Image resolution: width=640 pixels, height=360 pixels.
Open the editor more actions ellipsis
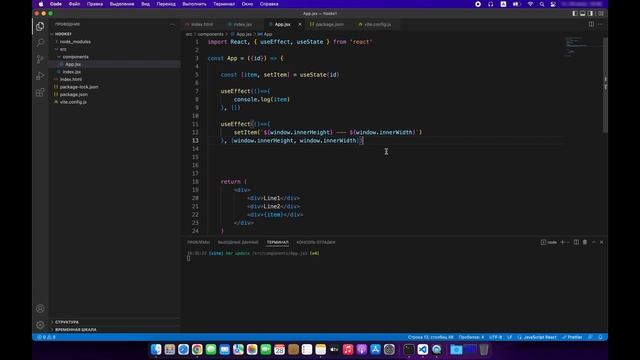pyautogui.click(x=600, y=24)
